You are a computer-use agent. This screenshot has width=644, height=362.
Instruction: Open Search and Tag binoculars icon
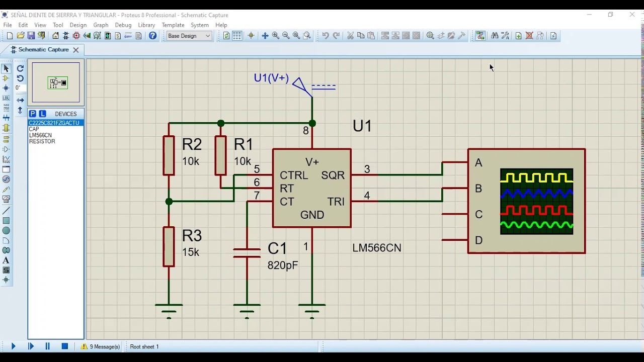[495, 36]
